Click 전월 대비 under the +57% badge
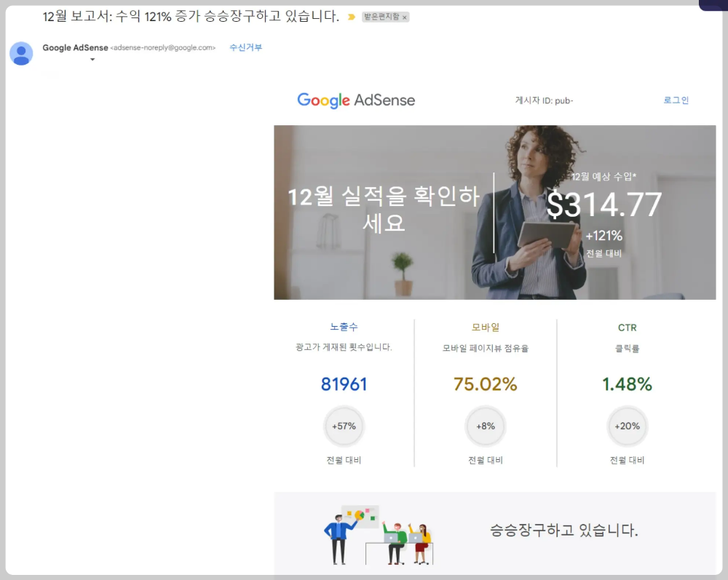Image resolution: width=728 pixels, height=580 pixels. (344, 460)
